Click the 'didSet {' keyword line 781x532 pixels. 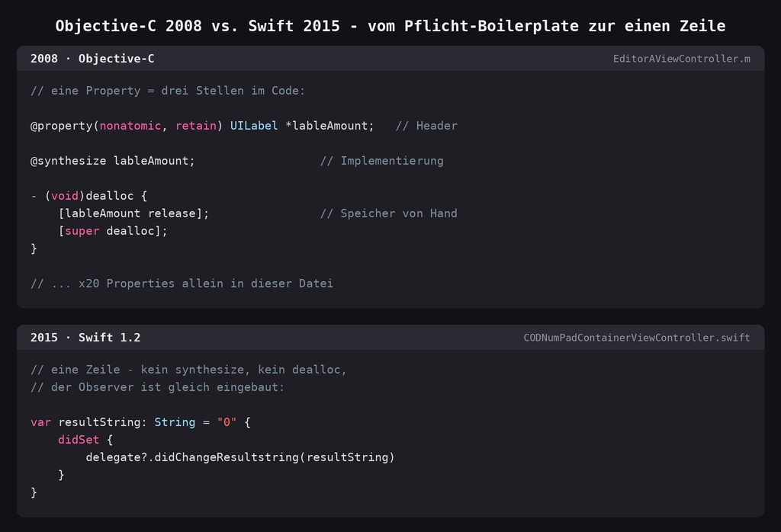coord(85,440)
